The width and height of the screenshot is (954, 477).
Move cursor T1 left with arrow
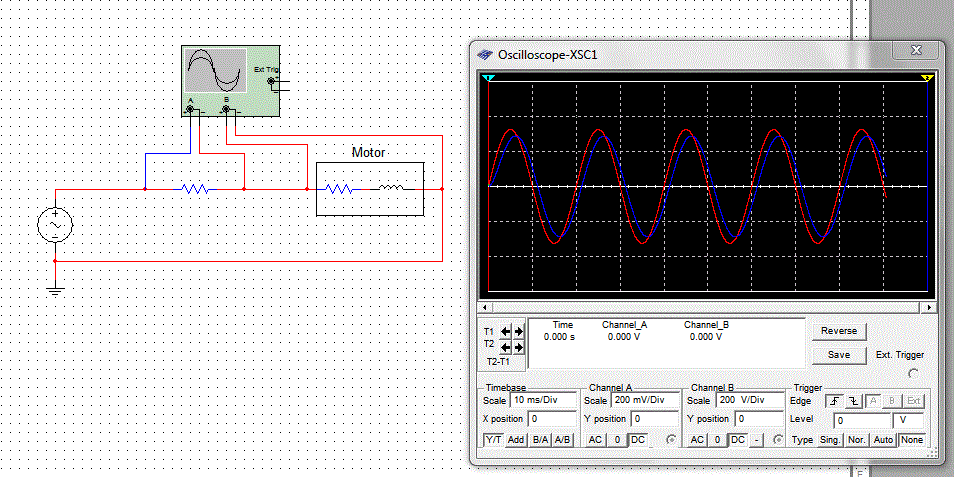[505, 332]
